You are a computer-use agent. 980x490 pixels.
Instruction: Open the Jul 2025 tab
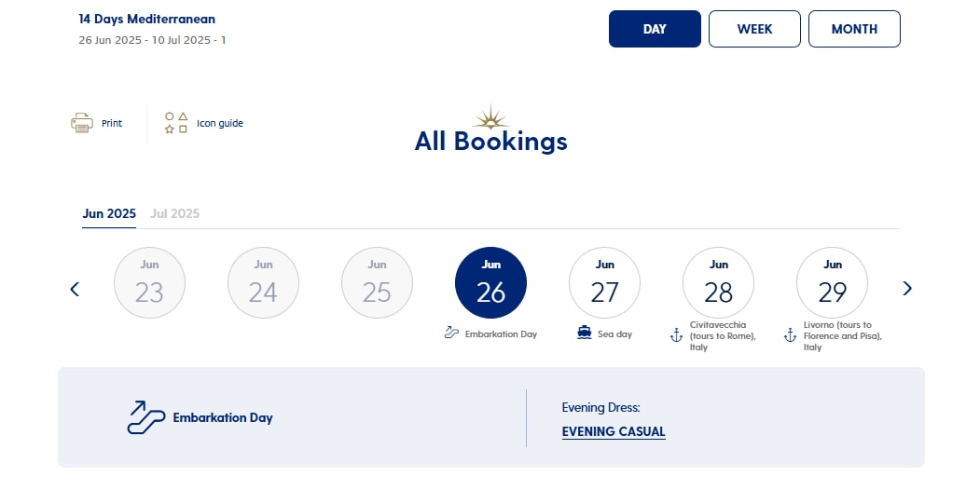click(x=175, y=213)
